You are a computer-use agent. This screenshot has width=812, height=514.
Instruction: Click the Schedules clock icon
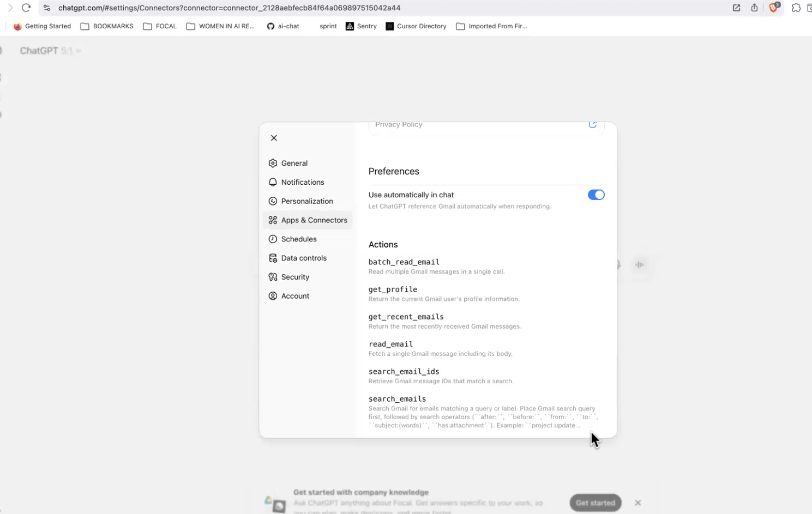[x=273, y=239]
